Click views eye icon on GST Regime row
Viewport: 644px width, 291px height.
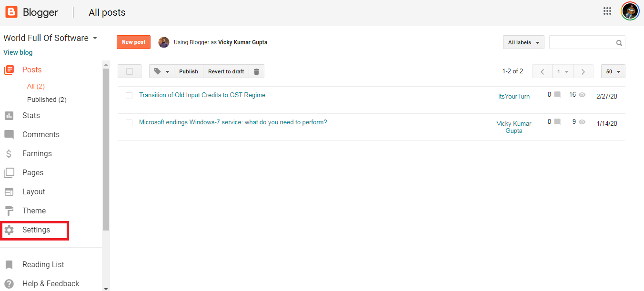coord(582,95)
